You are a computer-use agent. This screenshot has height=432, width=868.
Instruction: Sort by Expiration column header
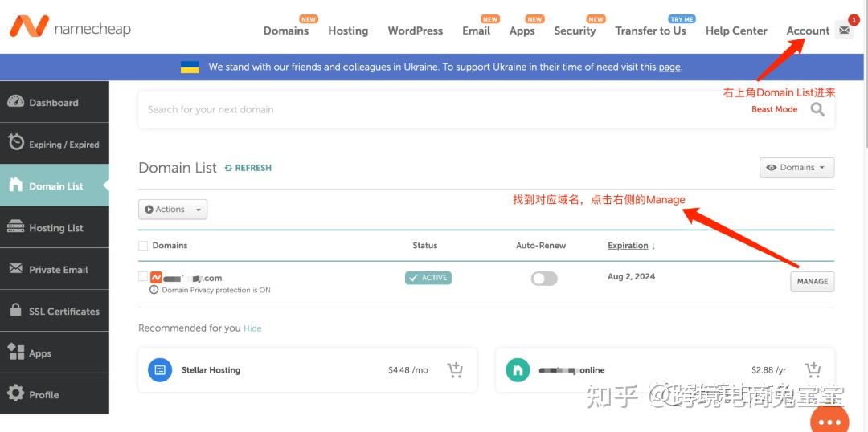pos(630,246)
